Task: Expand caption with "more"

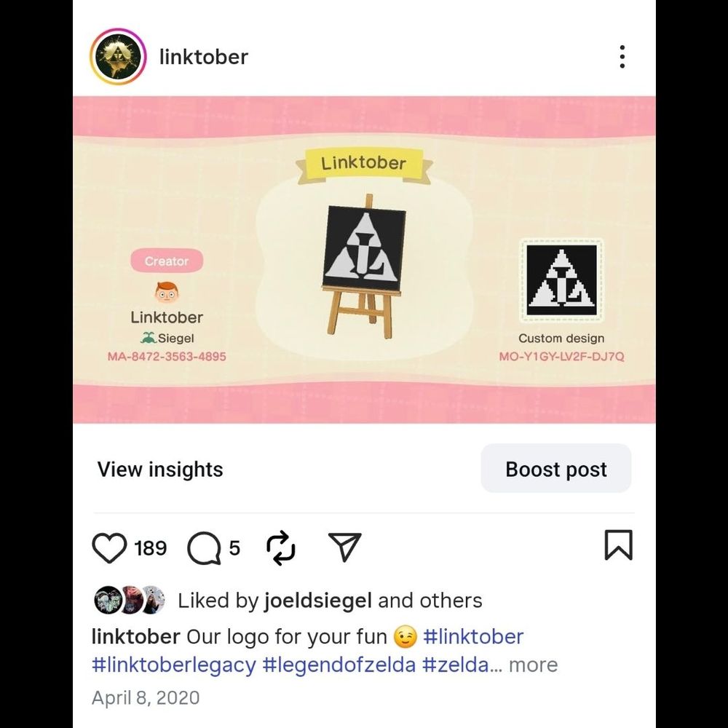Action: (x=533, y=665)
